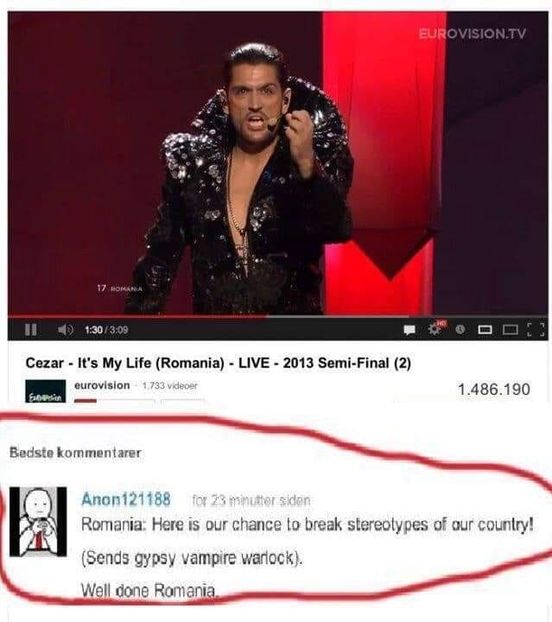Open video quality settings gear
552x622 pixels.
(x=436, y=328)
